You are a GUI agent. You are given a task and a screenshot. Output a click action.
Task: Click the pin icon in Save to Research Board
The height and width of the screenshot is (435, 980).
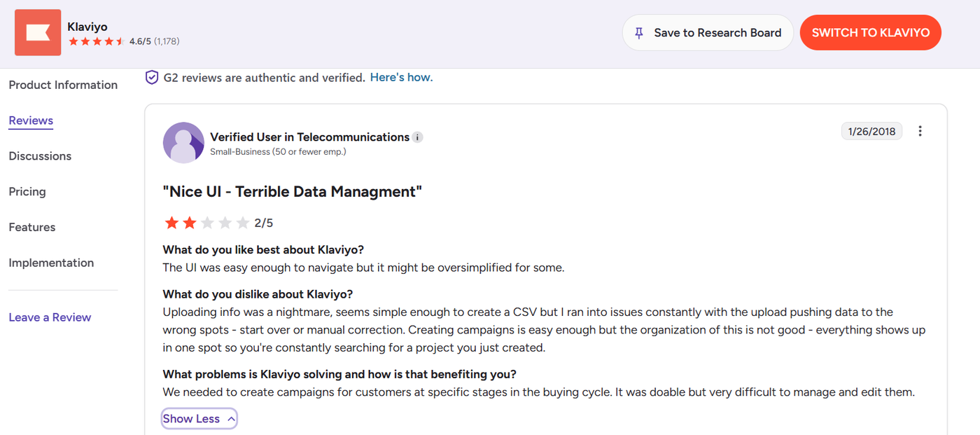pyautogui.click(x=638, y=33)
